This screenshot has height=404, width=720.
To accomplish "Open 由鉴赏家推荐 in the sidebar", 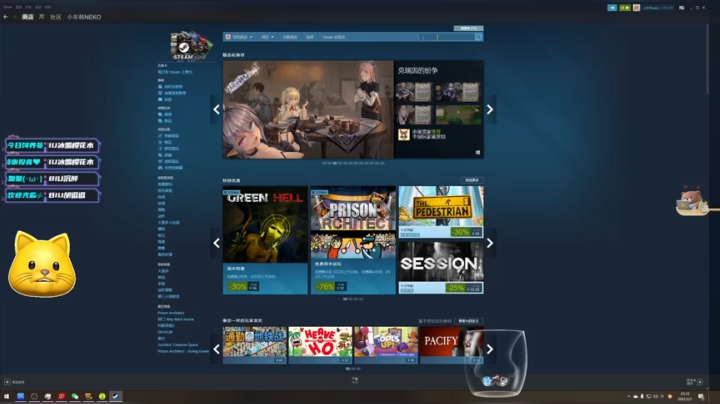I will [x=175, y=93].
